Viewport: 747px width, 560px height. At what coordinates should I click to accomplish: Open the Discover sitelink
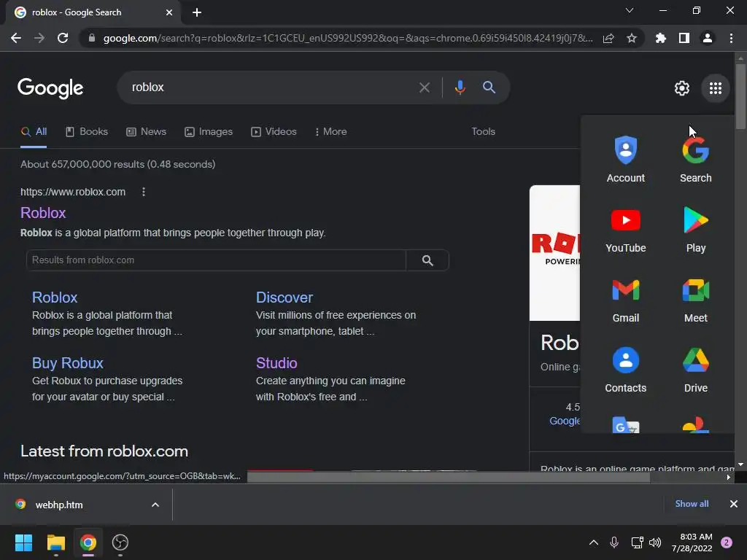285,297
